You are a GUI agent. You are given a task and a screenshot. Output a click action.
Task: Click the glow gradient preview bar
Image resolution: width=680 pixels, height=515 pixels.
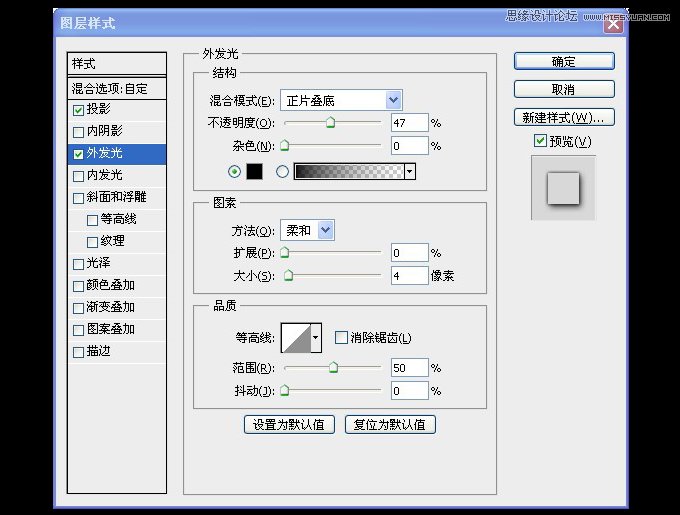point(349,172)
